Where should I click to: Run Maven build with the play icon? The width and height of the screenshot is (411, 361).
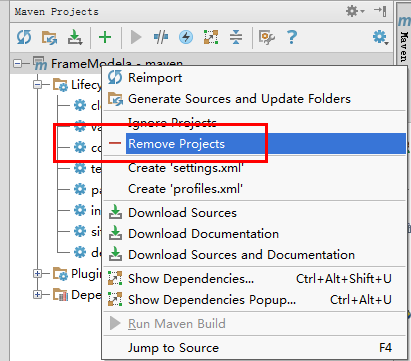pyautogui.click(x=136, y=37)
